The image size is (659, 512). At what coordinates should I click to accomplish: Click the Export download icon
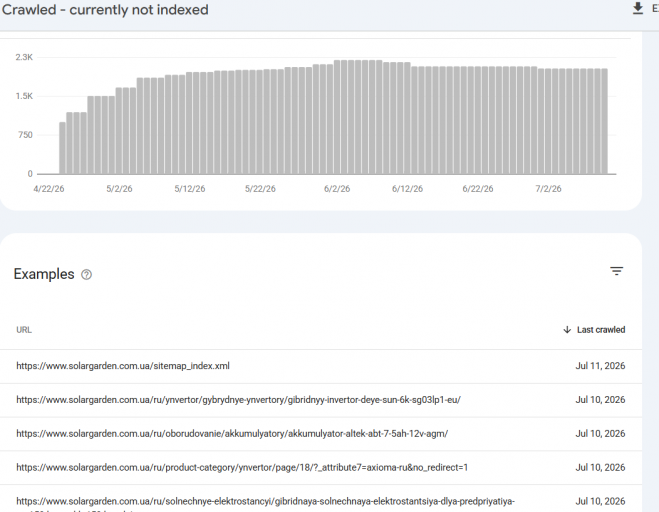pyautogui.click(x=638, y=9)
